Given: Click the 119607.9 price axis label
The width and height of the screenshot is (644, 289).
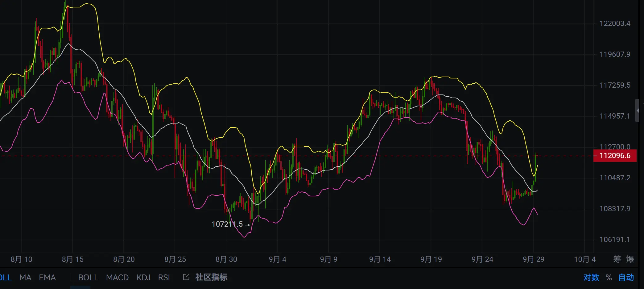Looking at the screenshot, I should (x=615, y=54).
